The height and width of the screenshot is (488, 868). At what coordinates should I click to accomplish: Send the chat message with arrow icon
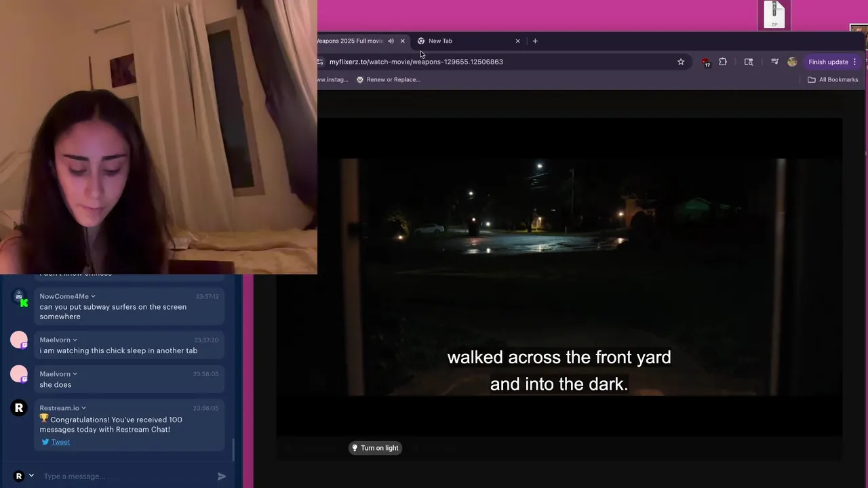(222, 476)
